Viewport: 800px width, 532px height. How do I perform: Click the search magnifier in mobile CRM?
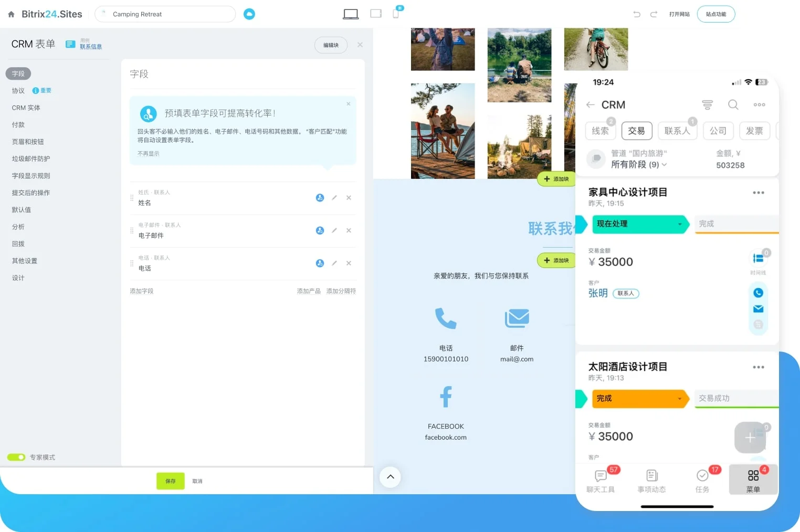[733, 105]
